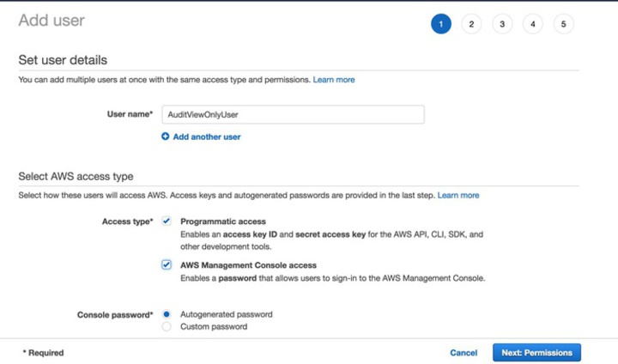
Task: Choose the Custom password radio button
Action: point(167,326)
